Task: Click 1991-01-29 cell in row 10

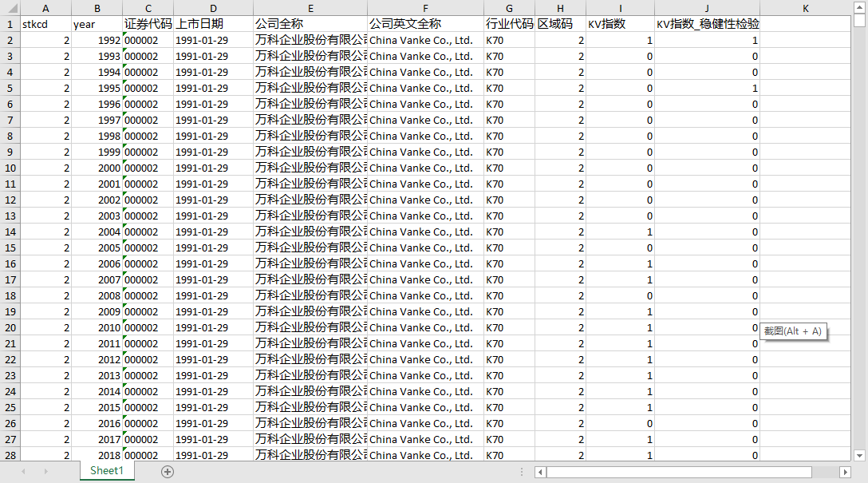Action: (x=213, y=168)
